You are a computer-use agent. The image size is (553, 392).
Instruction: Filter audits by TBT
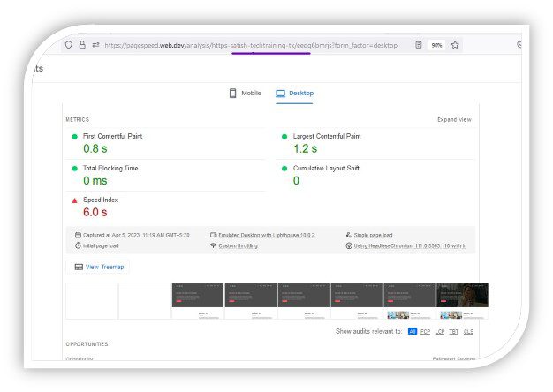[454, 331]
